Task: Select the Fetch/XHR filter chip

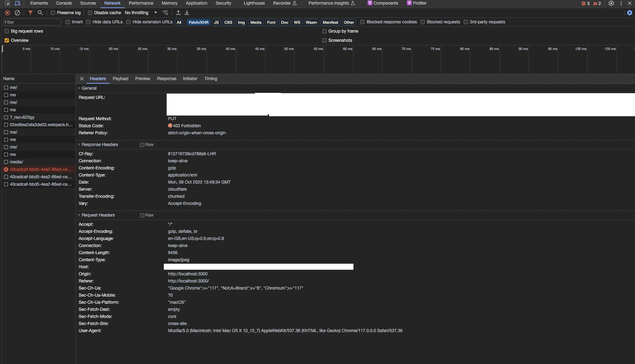Action: coord(198,22)
